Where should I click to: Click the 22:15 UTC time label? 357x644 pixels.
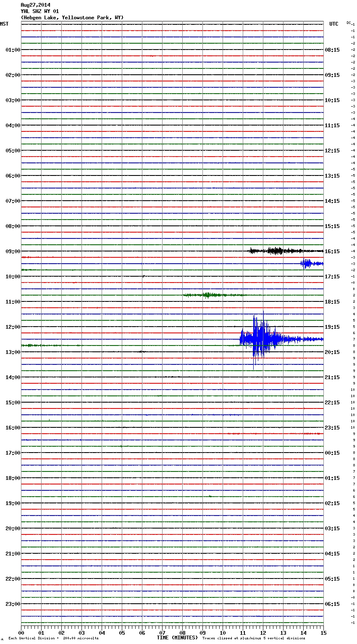[332, 403]
